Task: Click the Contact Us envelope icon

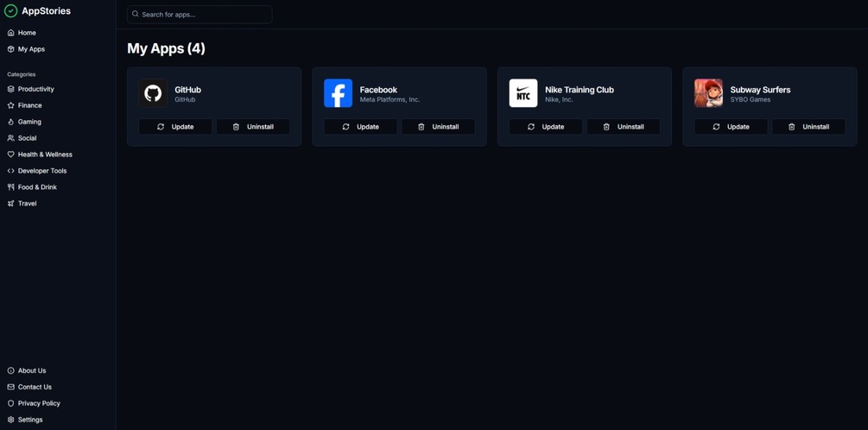Action: 10,387
